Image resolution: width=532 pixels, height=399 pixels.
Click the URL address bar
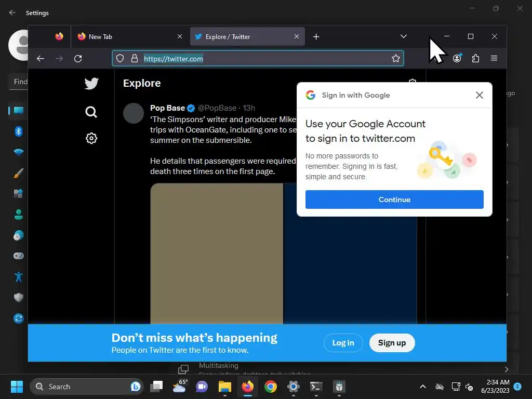[x=258, y=58]
